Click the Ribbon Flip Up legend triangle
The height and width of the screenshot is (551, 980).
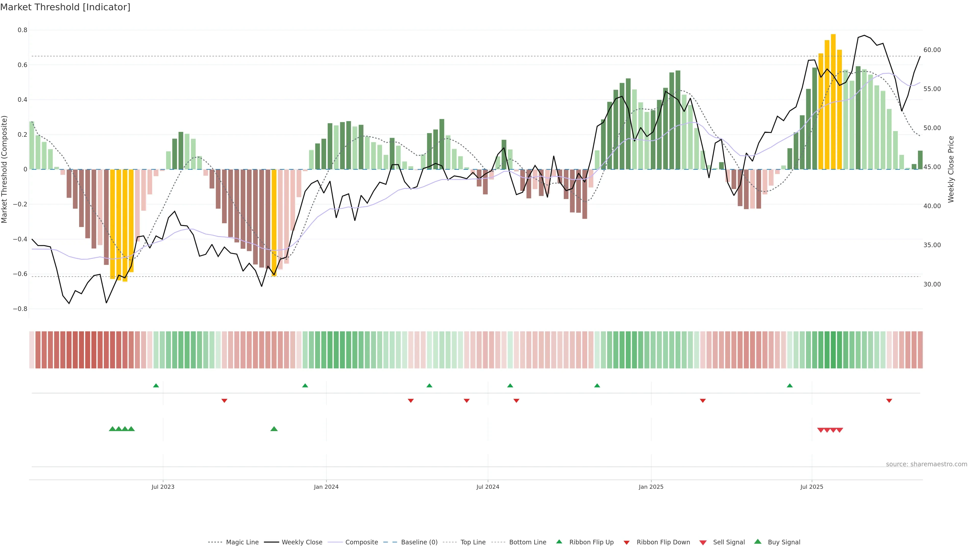point(559,542)
